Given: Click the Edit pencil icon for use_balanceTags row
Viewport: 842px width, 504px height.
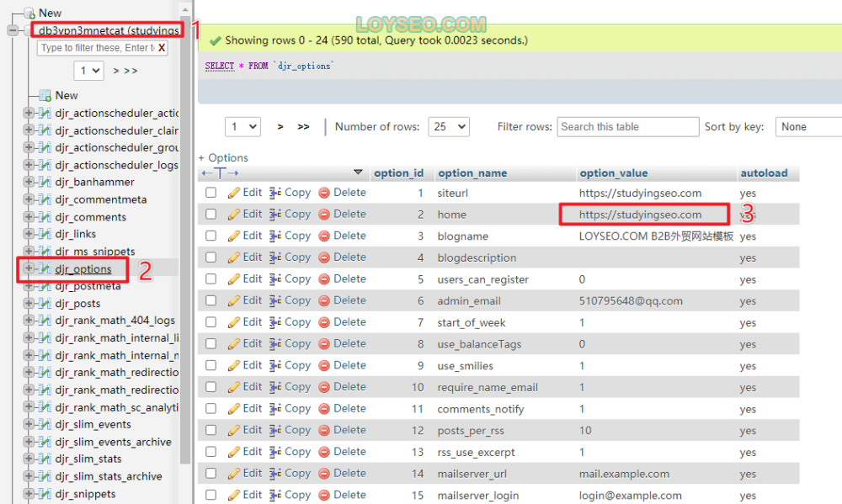Looking at the screenshot, I should pos(233,343).
